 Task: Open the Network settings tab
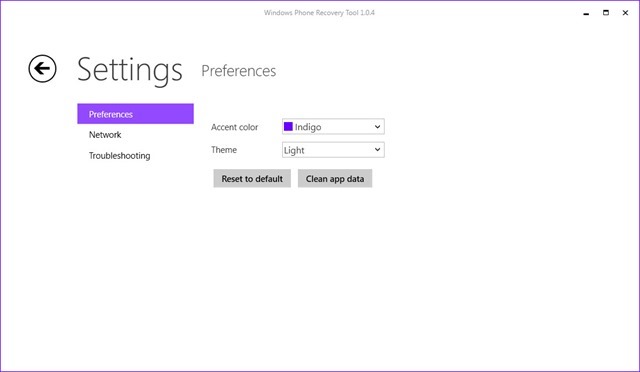tap(105, 135)
